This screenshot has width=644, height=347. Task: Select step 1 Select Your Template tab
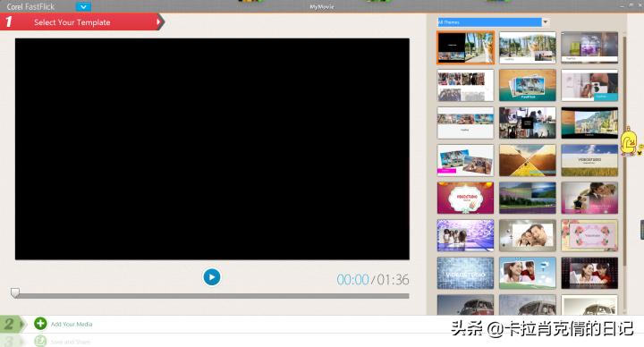81,22
